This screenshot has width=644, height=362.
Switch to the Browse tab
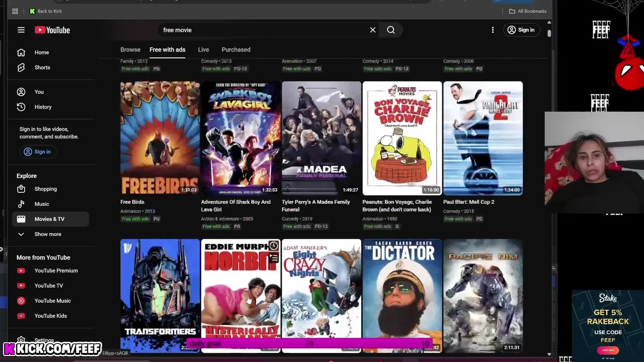(x=130, y=50)
